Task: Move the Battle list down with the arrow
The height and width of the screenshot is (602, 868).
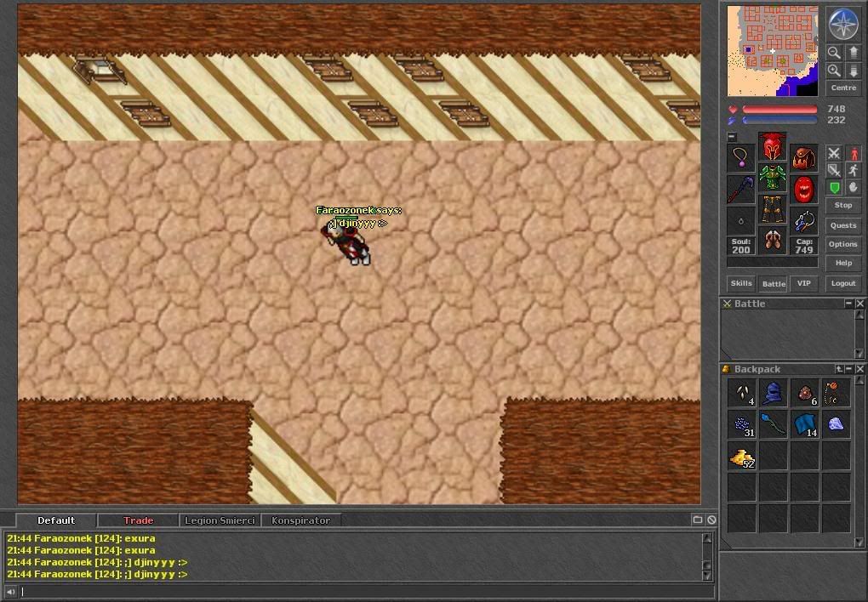Action: pos(859,353)
